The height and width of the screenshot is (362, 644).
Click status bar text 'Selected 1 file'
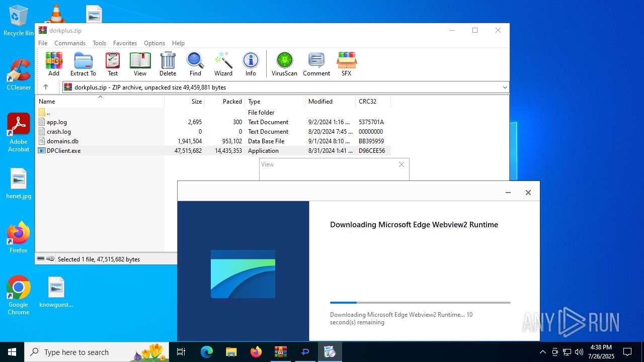pos(99,259)
